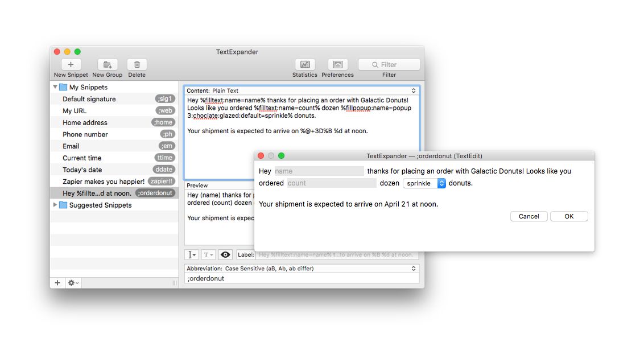This screenshot has height=342, width=644.
Task: Expand the Suggested Snippets group
Action: pyautogui.click(x=55, y=205)
